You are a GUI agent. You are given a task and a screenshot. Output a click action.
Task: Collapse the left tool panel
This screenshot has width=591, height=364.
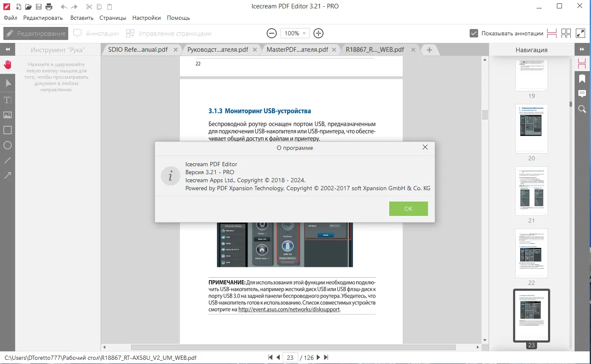8,49
